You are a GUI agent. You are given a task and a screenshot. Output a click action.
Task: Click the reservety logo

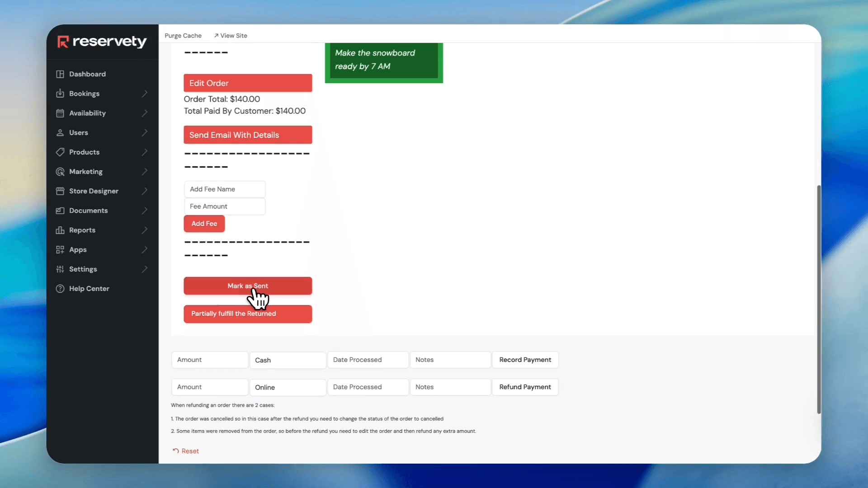[102, 42]
